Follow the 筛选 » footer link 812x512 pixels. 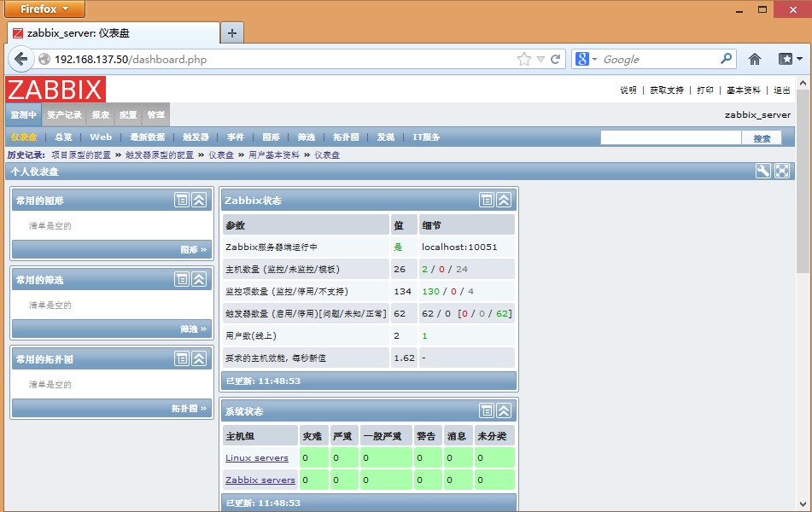(x=194, y=329)
